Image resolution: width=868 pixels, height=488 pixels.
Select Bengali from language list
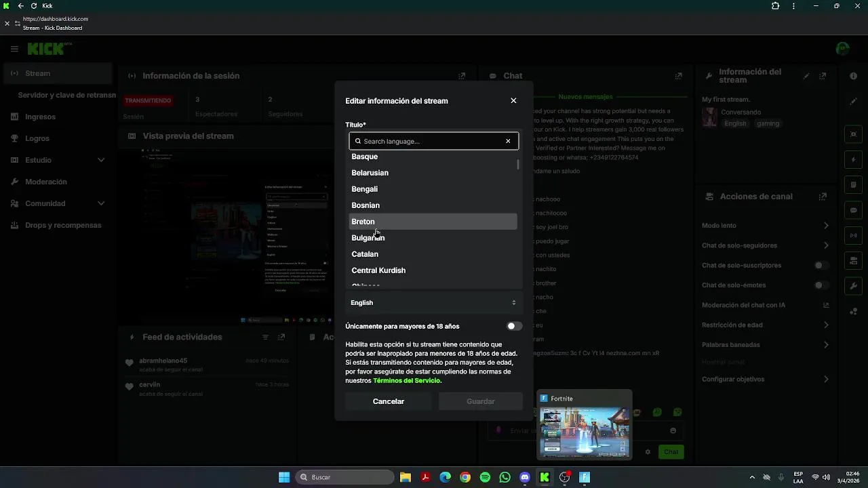click(x=433, y=189)
